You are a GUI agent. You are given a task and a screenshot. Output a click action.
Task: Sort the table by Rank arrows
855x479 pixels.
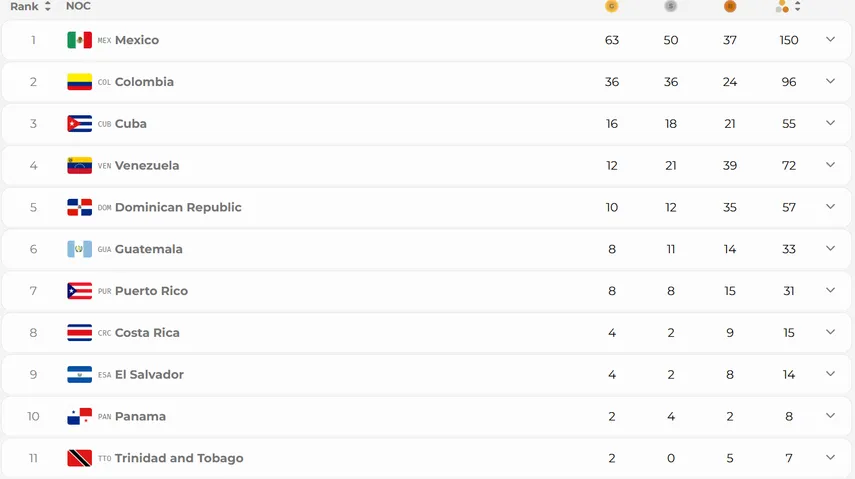click(x=47, y=6)
